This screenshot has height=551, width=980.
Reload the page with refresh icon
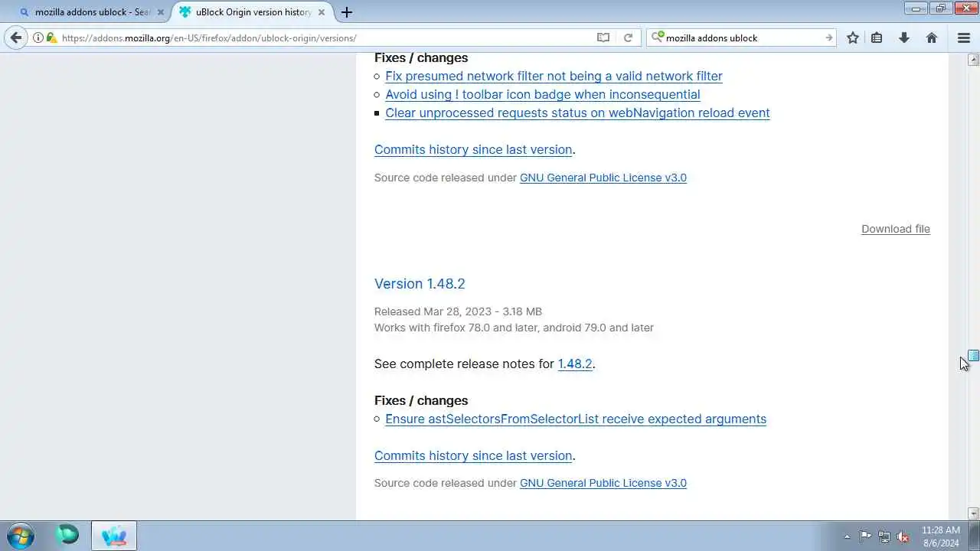(628, 37)
